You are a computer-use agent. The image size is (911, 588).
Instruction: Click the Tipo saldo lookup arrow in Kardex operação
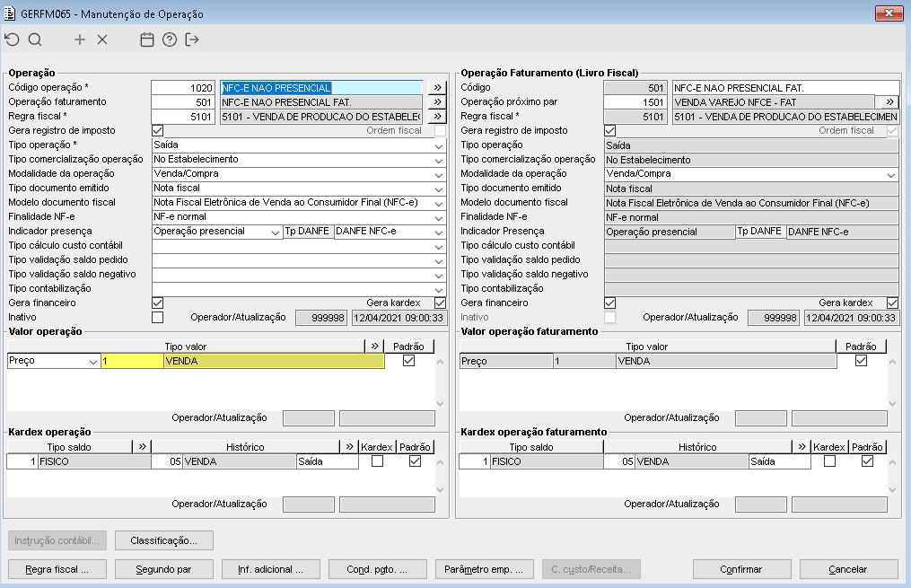click(143, 447)
